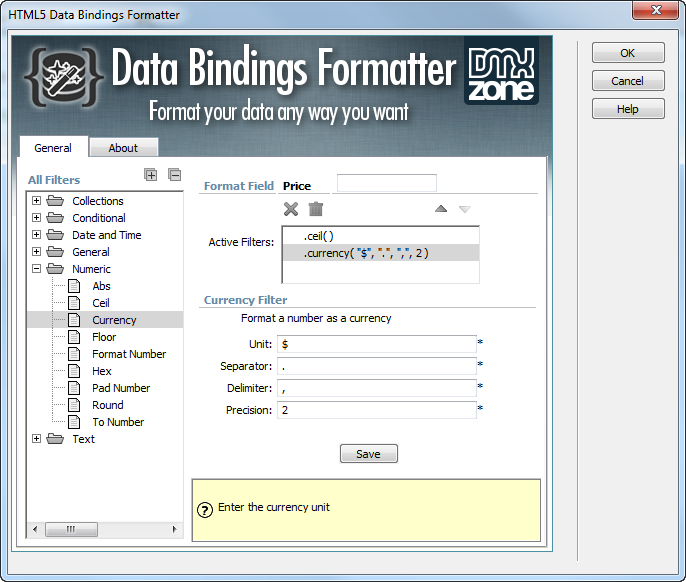Close the Data Bindings Formatter window

(x=654, y=10)
